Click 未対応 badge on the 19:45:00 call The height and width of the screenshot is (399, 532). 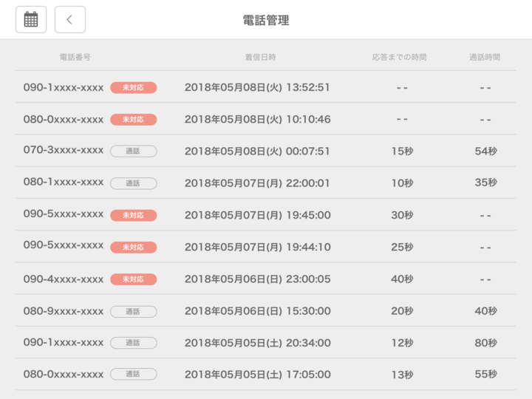[x=133, y=215]
